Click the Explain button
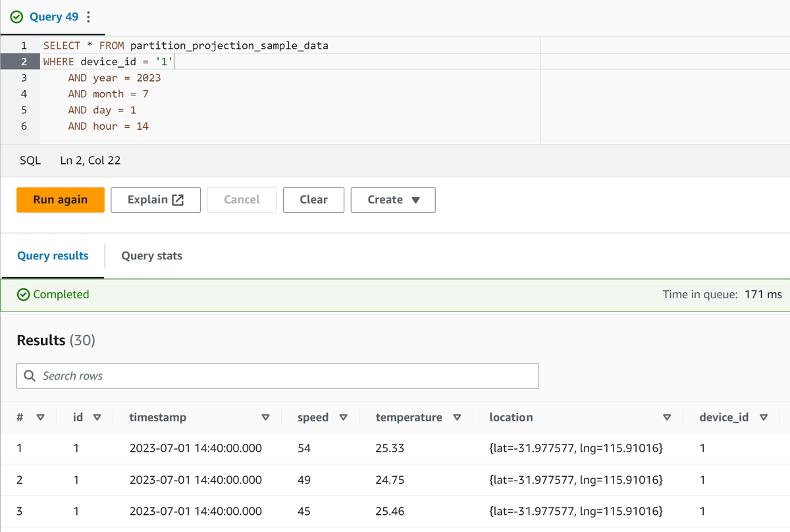The width and height of the screenshot is (790, 532). coord(150,199)
